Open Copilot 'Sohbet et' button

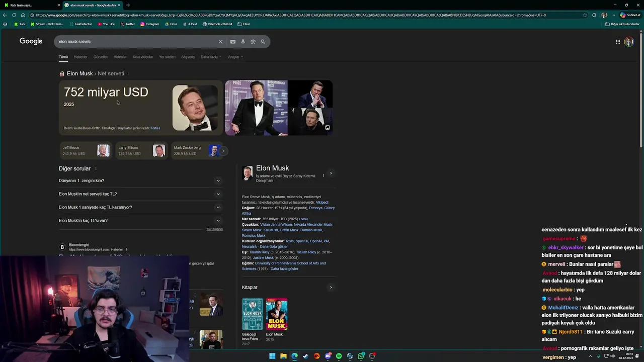[x=630, y=15]
